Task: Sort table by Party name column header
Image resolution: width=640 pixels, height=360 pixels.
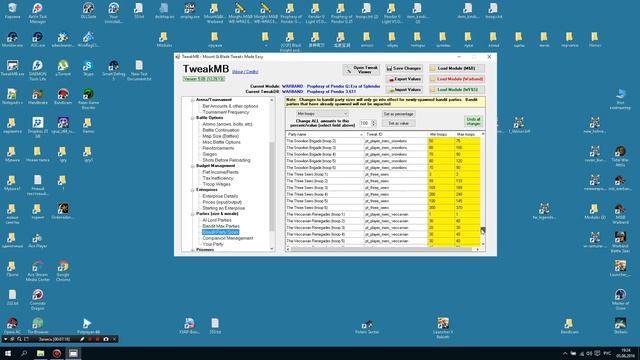Action: (x=324, y=134)
